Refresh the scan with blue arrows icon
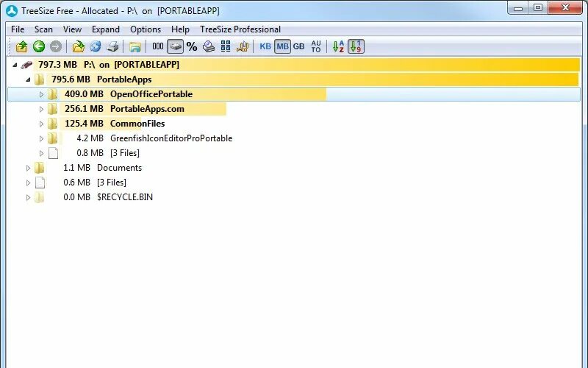Screen dimensions: 588x368 96,46
